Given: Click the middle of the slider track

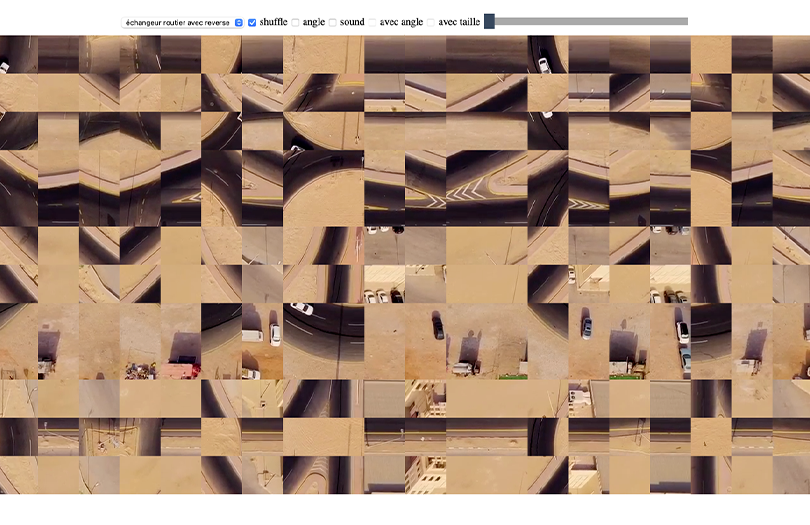Looking at the screenshot, I should pyautogui.click(x=586, y=21).
